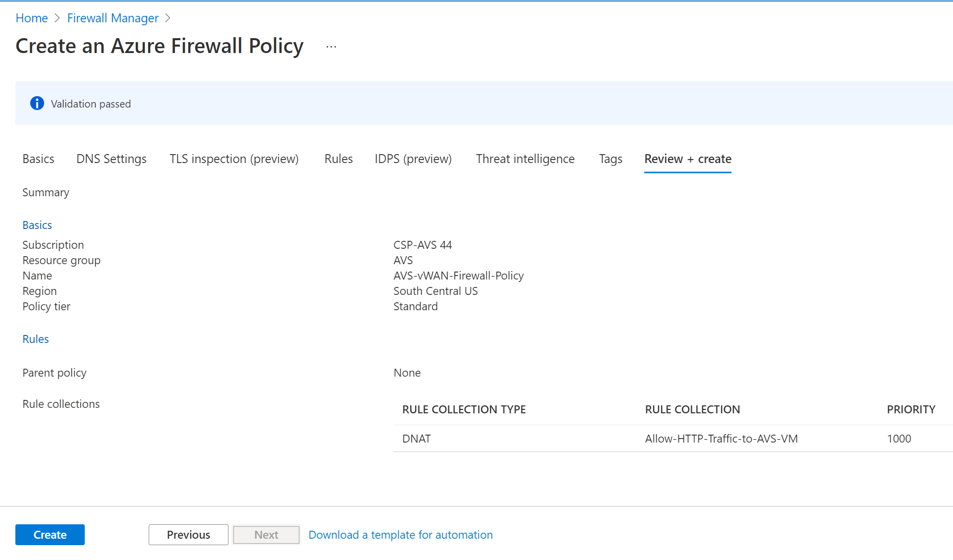The width and height of the screenshot is (953, 560).
Task: Click the RULE COLLECTION column header
Action: point(692,409)
